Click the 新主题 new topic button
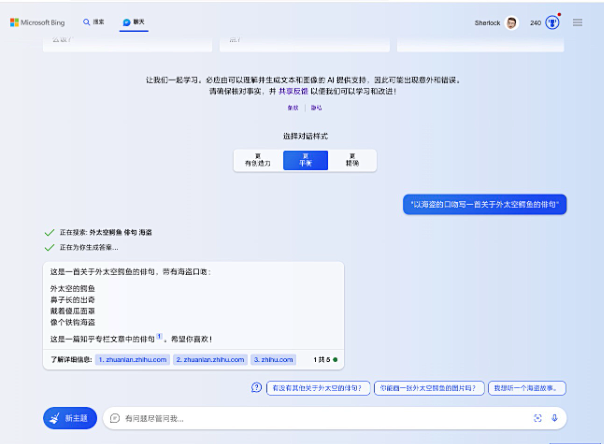Screen dimensions: 604x444 pyautogui.click(x=70, y=418)
